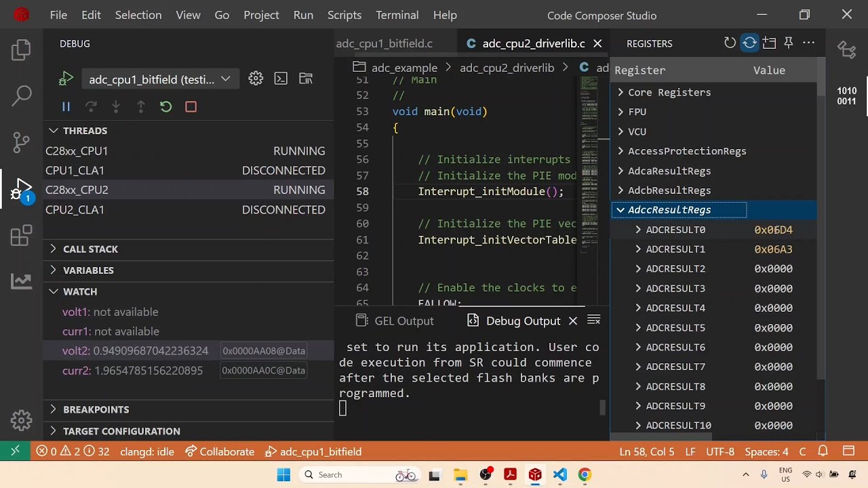Click the ADCRESULT1 value 0x06A3
Viewport: 868px width, 488px height.
(773, 249)
